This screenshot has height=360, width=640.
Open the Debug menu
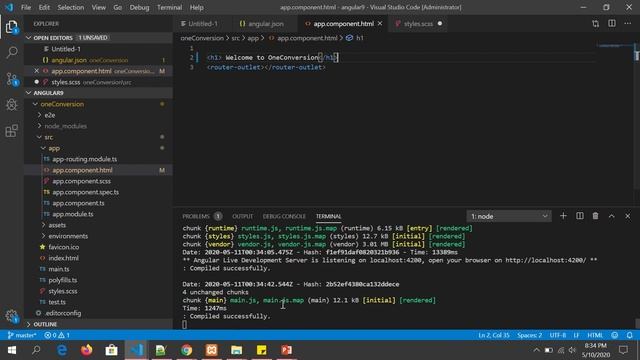click(x=139, y=7)
